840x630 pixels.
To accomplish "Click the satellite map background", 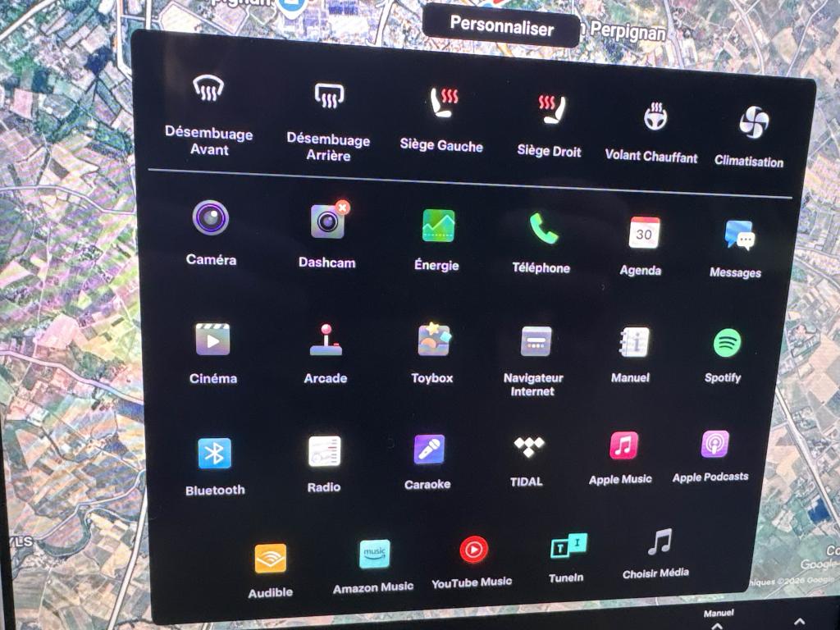I will [66, 328].
